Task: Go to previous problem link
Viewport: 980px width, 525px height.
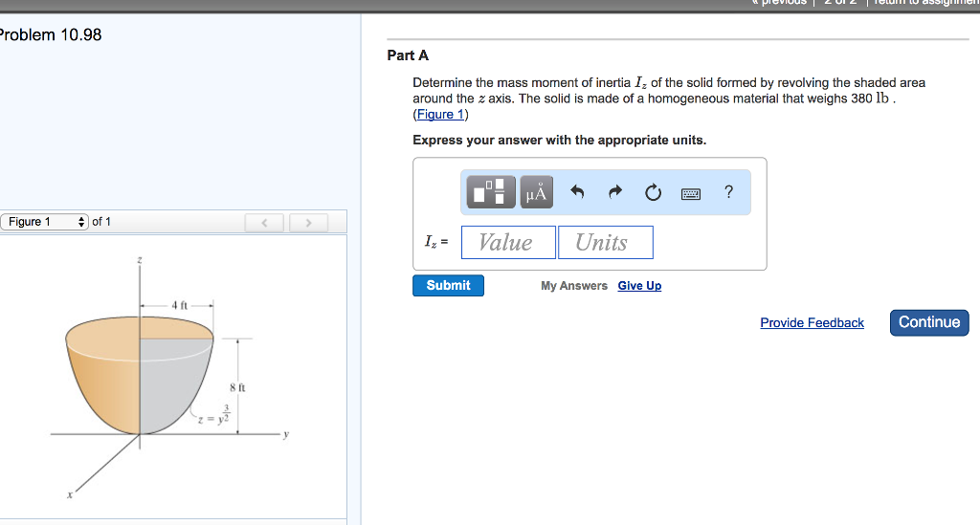Action: [779, 3]
